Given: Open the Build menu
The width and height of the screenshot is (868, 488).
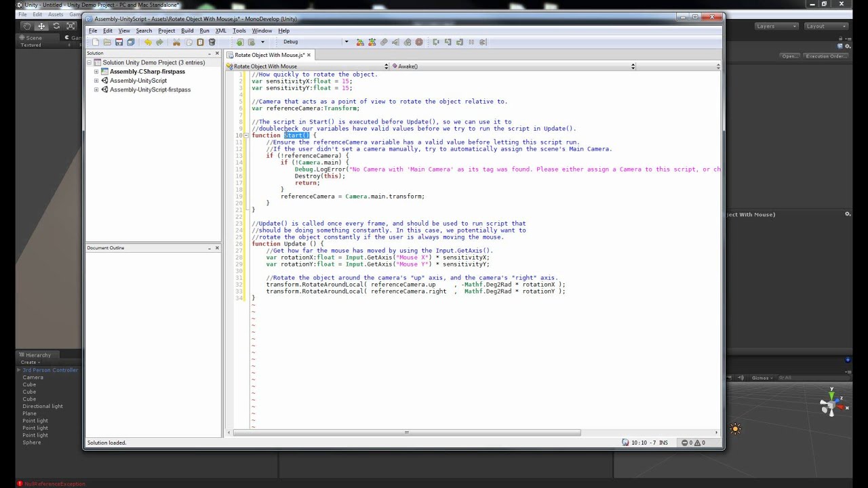Looking at the screenshot, I should tap(187, 30).
